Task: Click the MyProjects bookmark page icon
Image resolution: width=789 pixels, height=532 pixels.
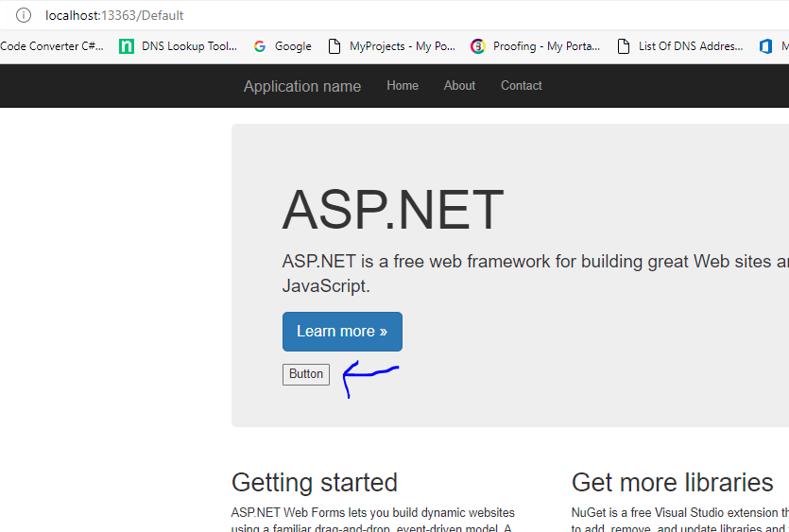Action: click(334, 46)
